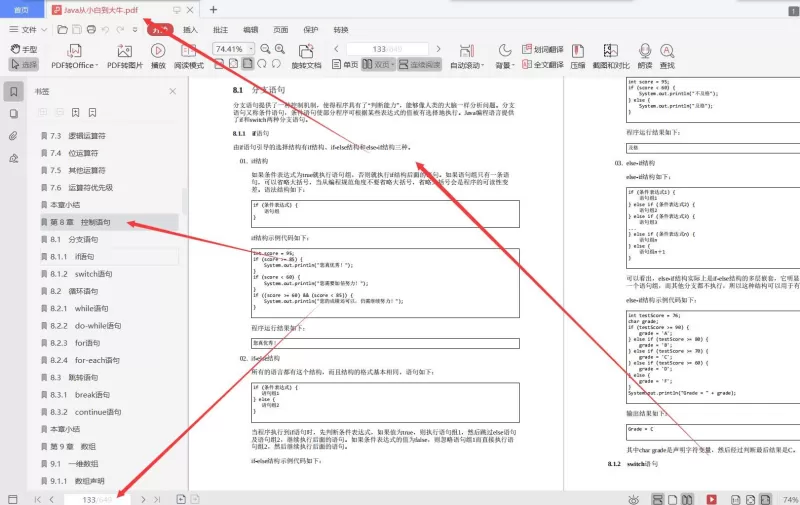
Task: Click the open folder icon
Action: pos(62,30)
